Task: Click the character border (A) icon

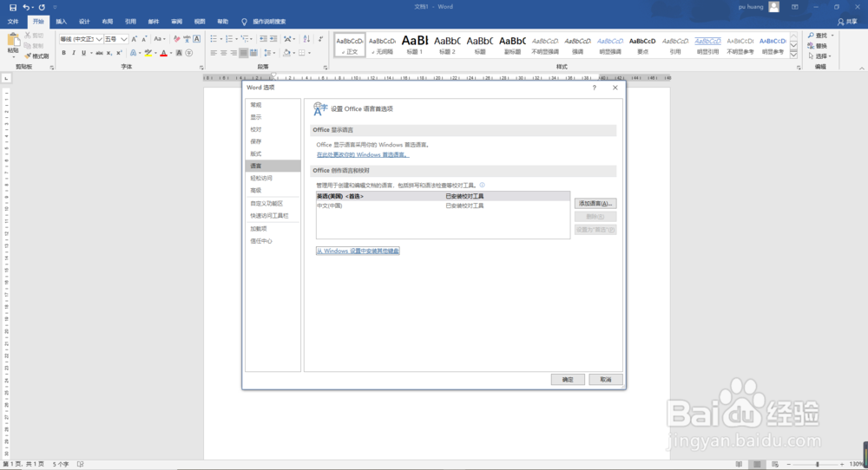Action: click(x=196, y=39)
